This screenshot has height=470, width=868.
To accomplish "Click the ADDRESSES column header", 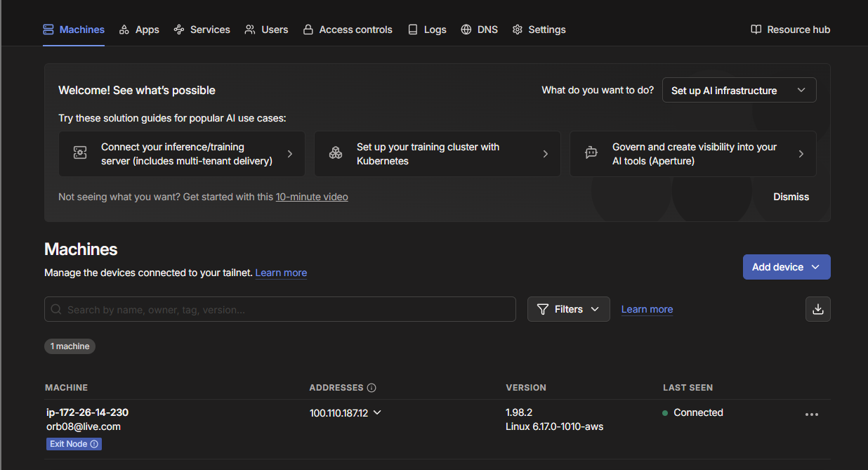I will pyautogui.click(x=336, y=388).
